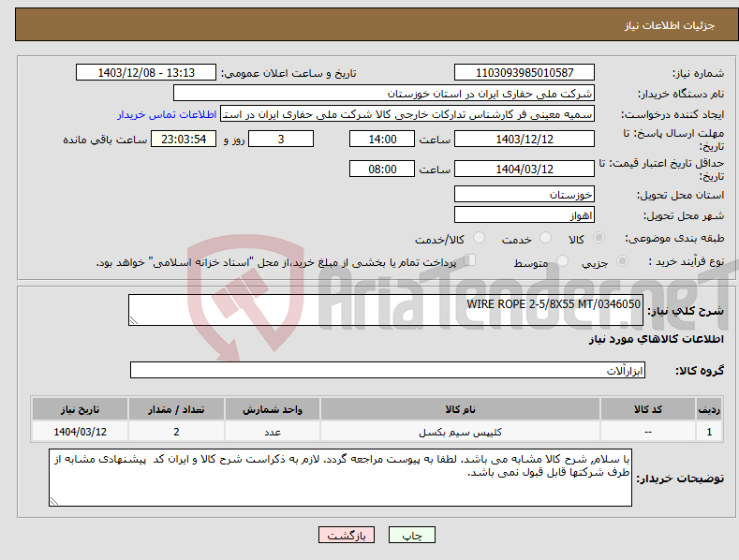739x560 pixels.
Task: Click the row number cell 1
Action: point(709,432)
